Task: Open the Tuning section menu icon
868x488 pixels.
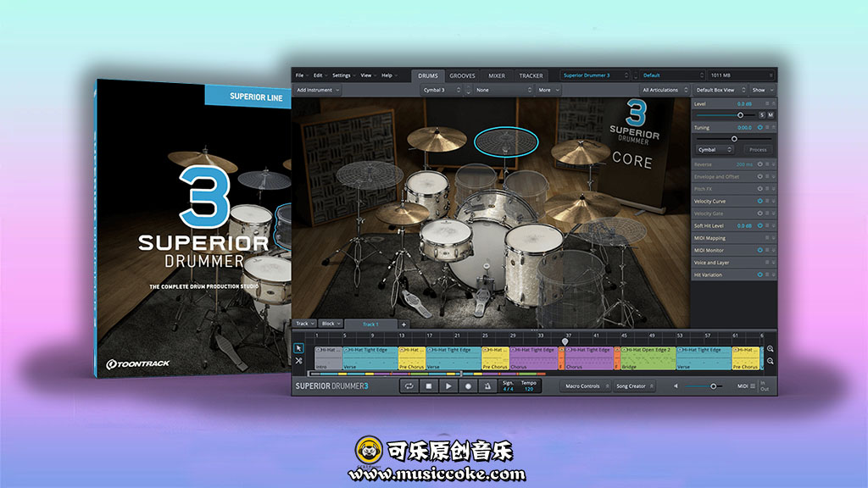Action: click(767, 127)
